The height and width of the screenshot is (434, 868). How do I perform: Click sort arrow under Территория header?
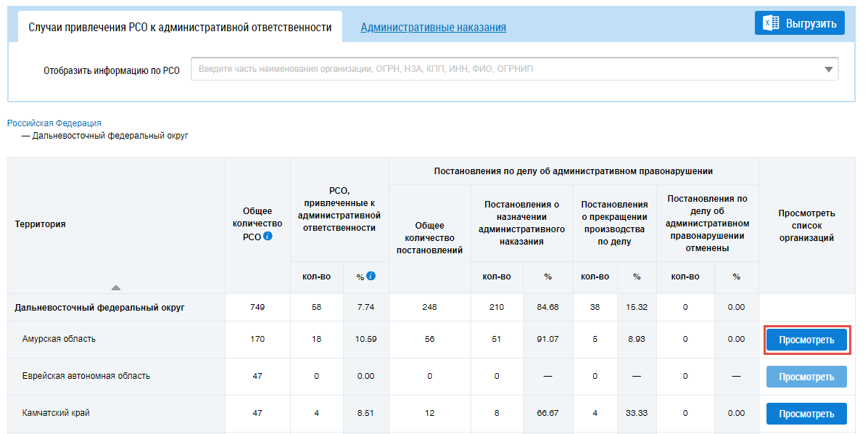[116, 287]
